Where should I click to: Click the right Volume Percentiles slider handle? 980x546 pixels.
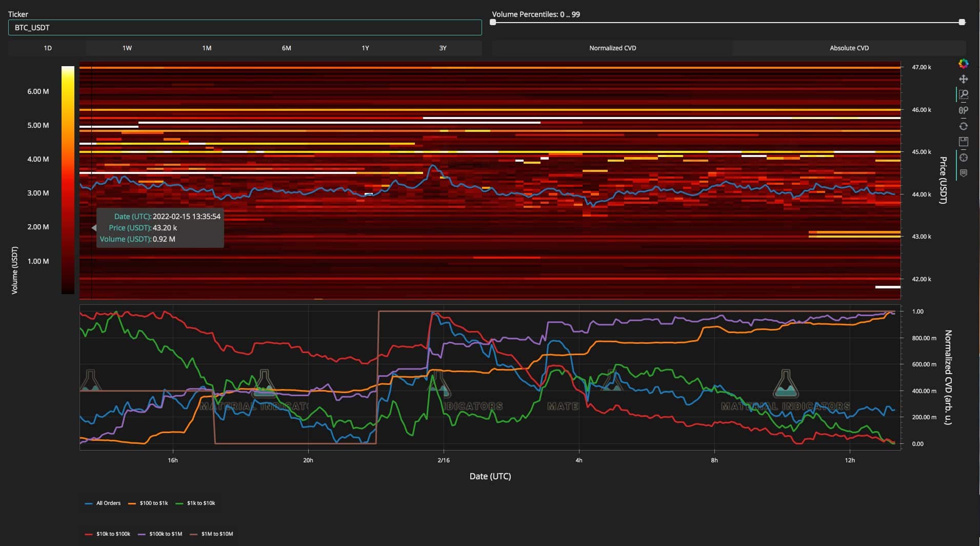point(962,22)
